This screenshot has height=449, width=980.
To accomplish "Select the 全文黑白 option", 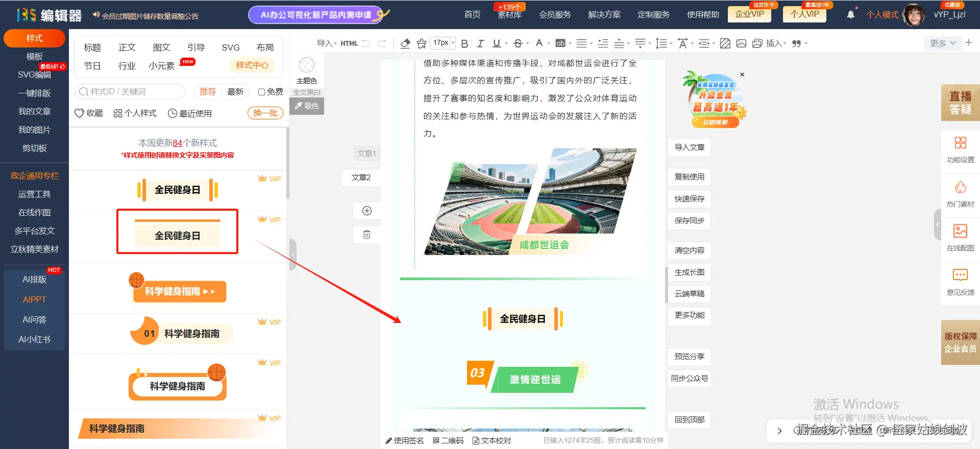I will (307, 92).
